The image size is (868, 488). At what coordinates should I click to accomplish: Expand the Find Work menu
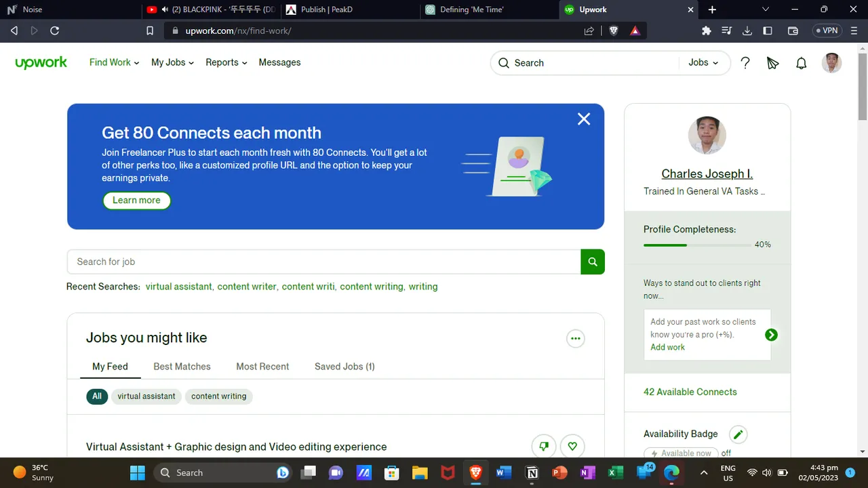114,62
